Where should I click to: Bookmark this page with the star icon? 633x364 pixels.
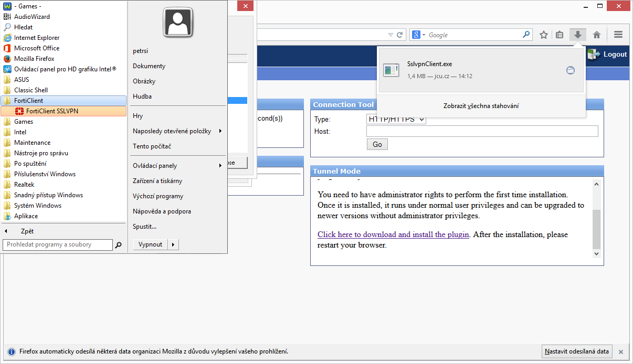544,35
